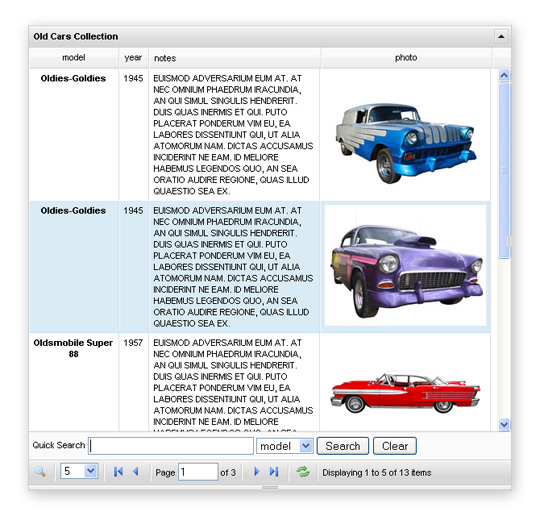This screenshot has width=540, height=516.
Task: Refresh the grid with green arrows icon
Action: pyautogui.click(x=303, y=472)
